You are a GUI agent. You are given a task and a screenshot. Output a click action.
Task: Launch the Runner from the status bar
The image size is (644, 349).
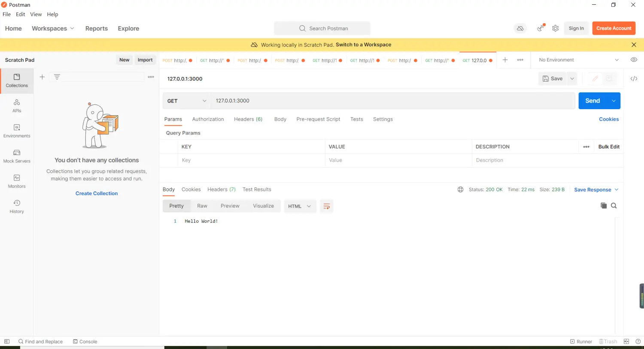(x=581, y=342)
